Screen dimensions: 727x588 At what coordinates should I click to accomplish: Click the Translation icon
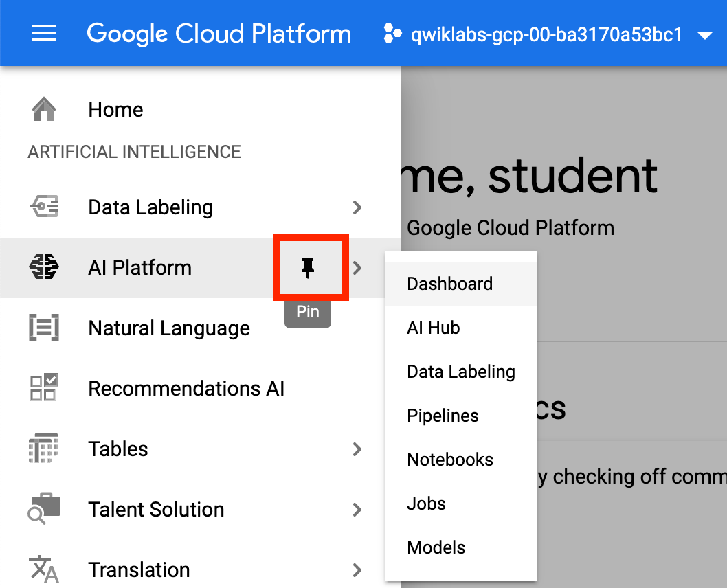tap(44, 569)
